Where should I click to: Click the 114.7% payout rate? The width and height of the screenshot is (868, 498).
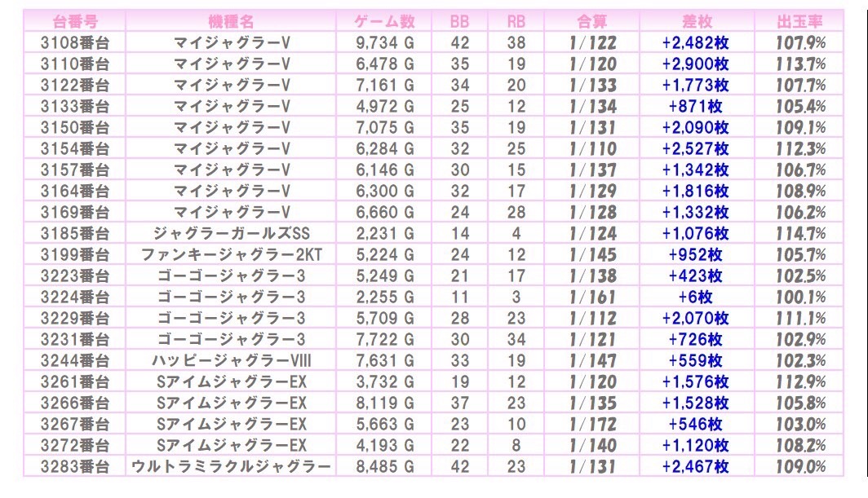[x=800, y=233]
